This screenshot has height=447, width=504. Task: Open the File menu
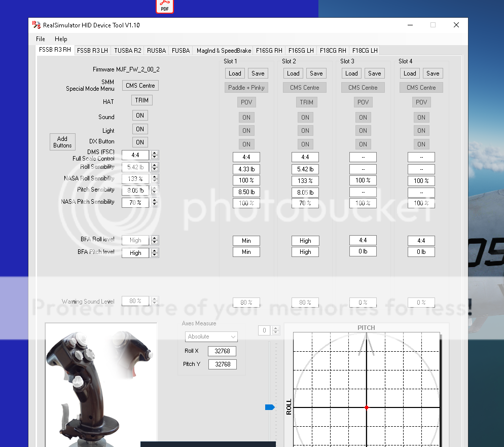coord(40,39)
